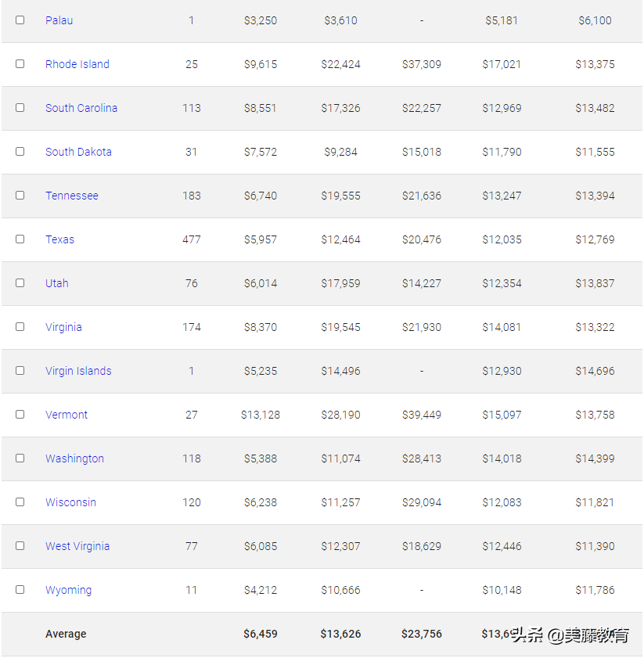Open the Washington link
The width and height of the screenshot is (644, 658).
pos(74,458)
